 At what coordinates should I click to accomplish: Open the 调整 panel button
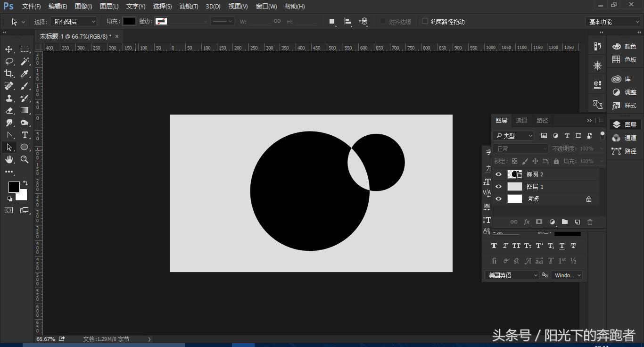[x=625, y=92]
